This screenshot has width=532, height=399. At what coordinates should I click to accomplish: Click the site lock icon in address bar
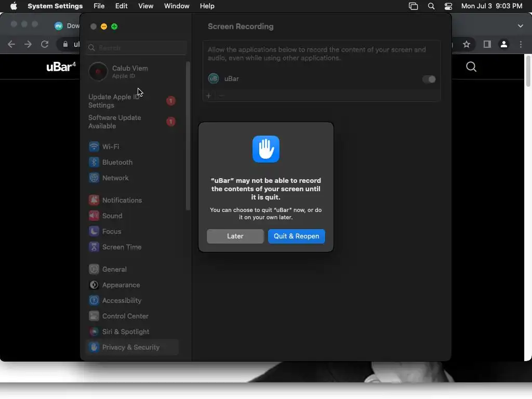pyautogui.click(x=65, y=44)
